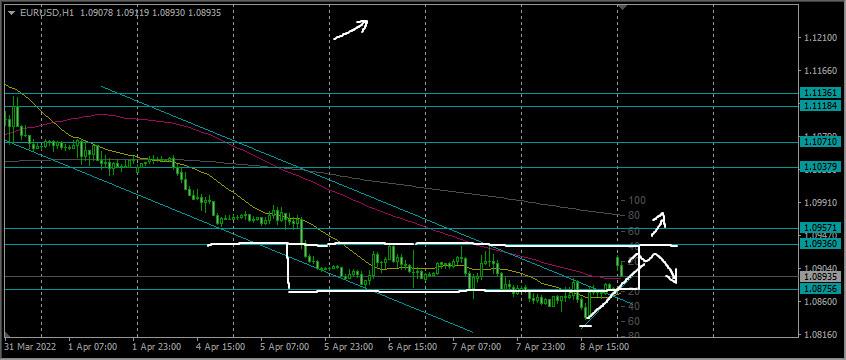Click the chart shift triangle marker at top

click(622, 6)
